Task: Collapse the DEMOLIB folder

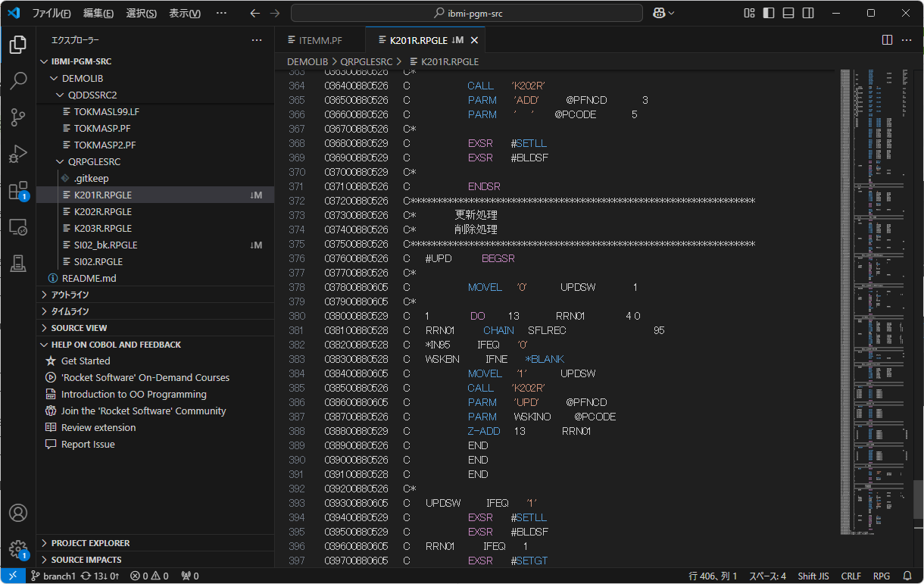Action: click(155, 78)
